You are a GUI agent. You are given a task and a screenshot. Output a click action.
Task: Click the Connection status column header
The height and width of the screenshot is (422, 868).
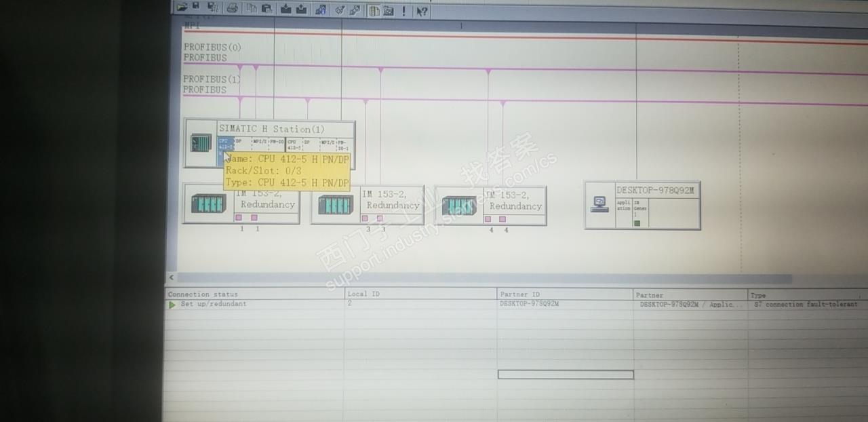[254, 294]
